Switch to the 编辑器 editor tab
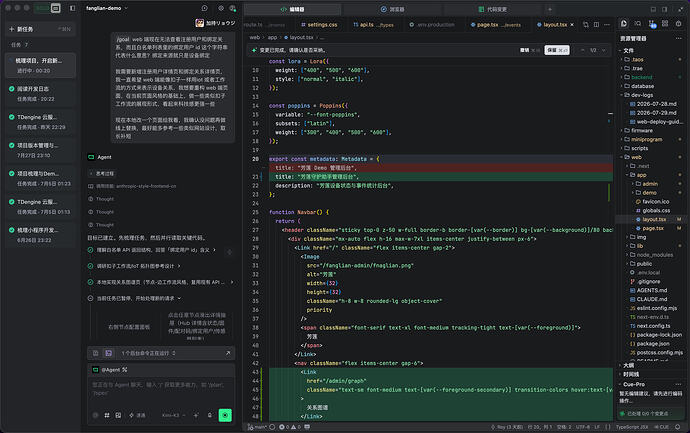Image resolution: width=690 pixels, height=433 pixels. (x=293, y=9)
